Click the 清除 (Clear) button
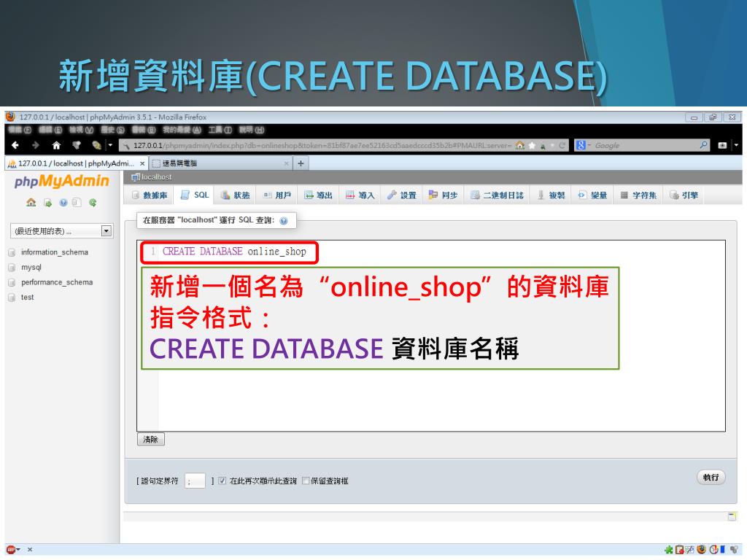This screenshot has height=560, width=747. [x=150, y=439]
